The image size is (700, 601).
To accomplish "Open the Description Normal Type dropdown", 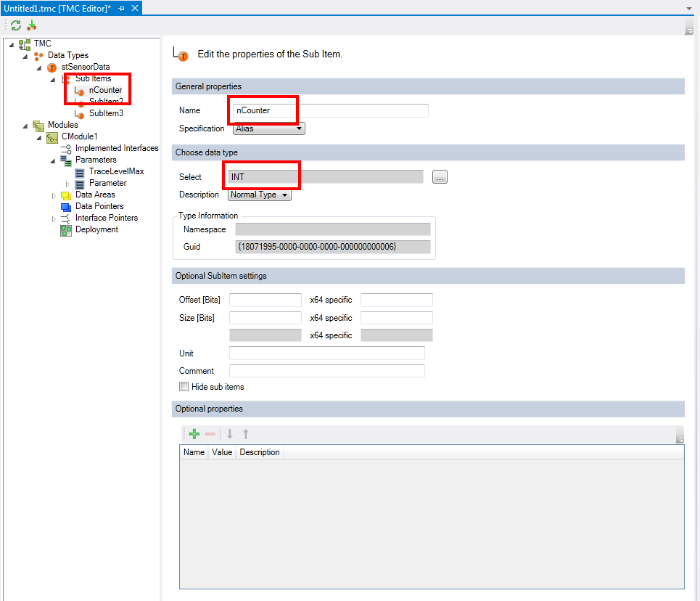I will point(260,195).
